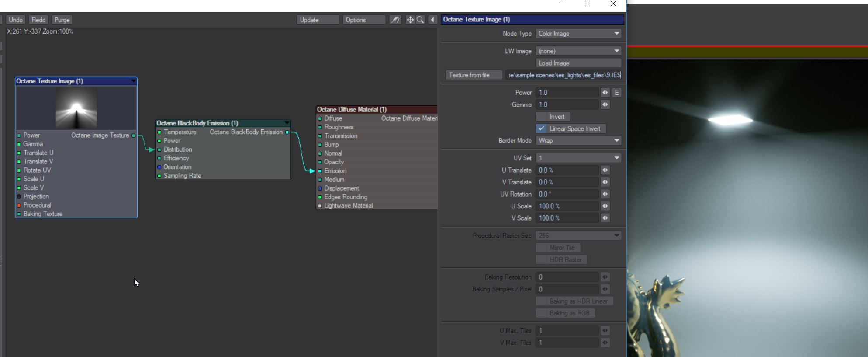Viewport: 868px width, 357px height.
Task: Click the Baking Texture port on Texture Image node
Action: (x=19, y=214)
